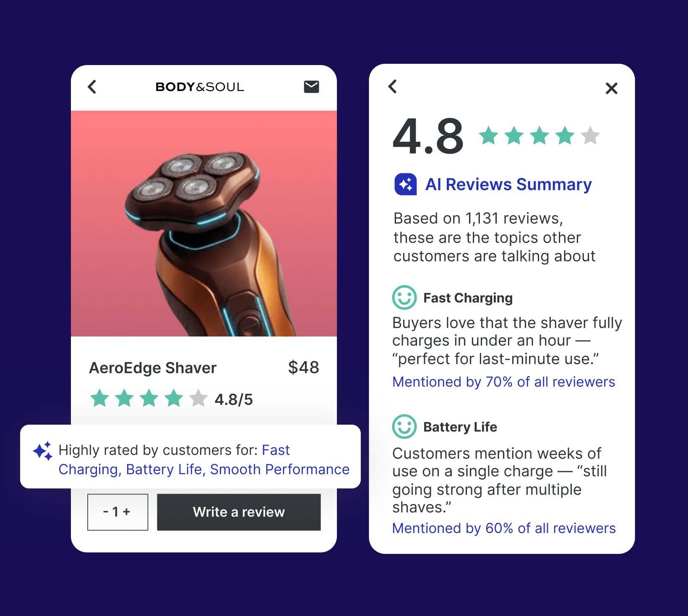Click the Battery Life smiley icon

tap(404, 426)
